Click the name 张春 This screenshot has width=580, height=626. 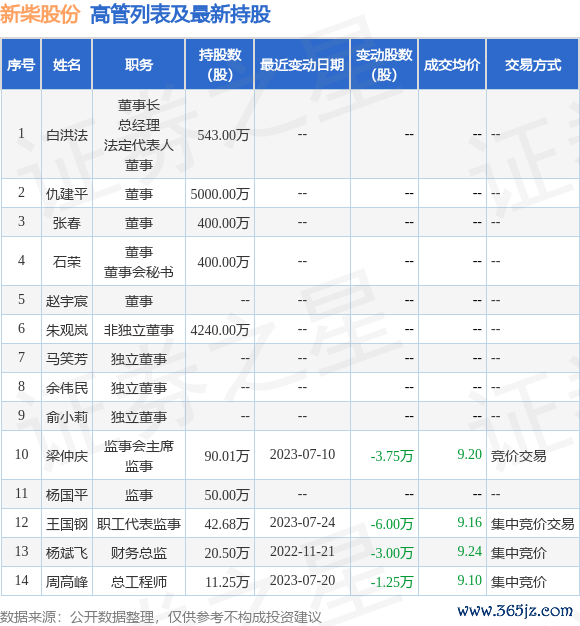(x=67, y=223)
